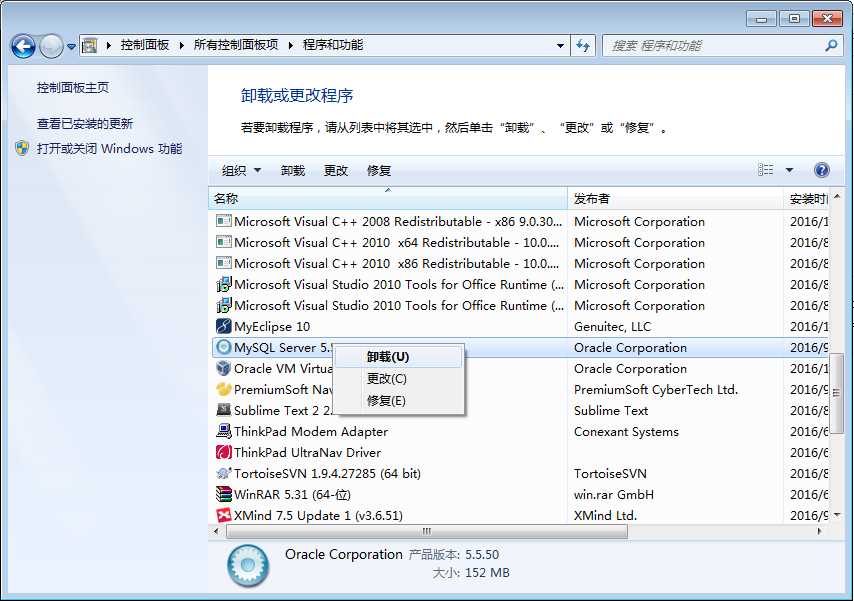Click Visual C++ 2010 x64 Redistributable icon

pyautogui.click(x=224, y=242)
